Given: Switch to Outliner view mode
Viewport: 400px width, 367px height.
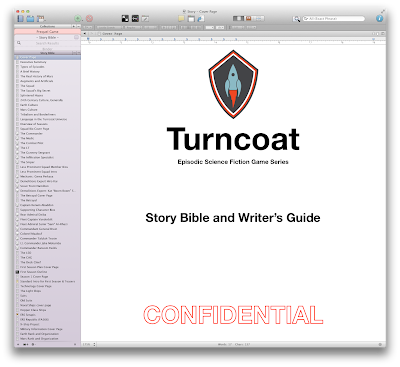Looking at the screenshot, I should point(258,19).
